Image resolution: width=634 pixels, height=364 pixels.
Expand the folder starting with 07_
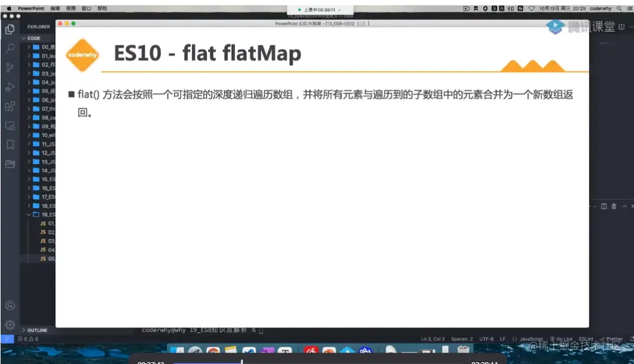[x=29, y=109]
